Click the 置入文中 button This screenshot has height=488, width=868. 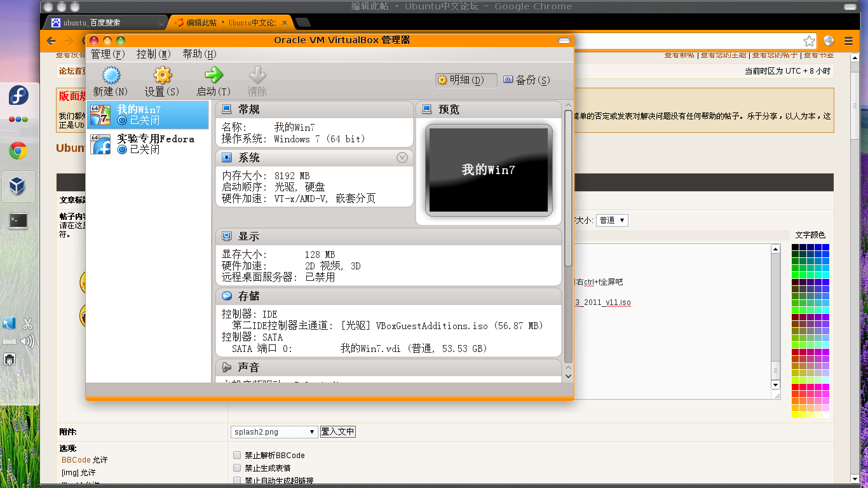tap(337, 431)
